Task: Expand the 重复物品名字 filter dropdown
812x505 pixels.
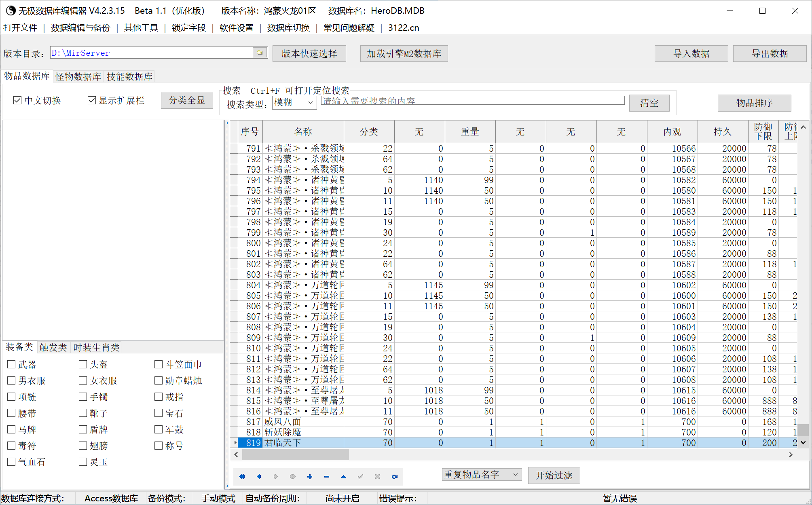Action: tap(482, 475)
